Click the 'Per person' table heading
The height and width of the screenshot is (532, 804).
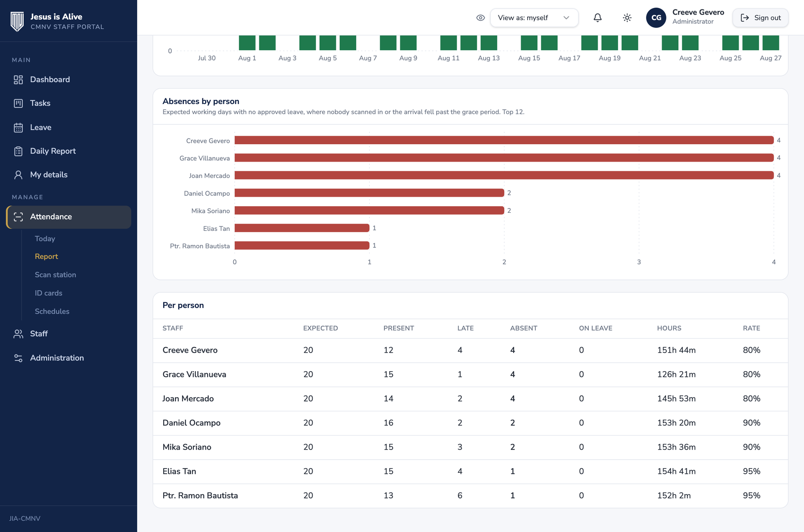click(183, 305)
